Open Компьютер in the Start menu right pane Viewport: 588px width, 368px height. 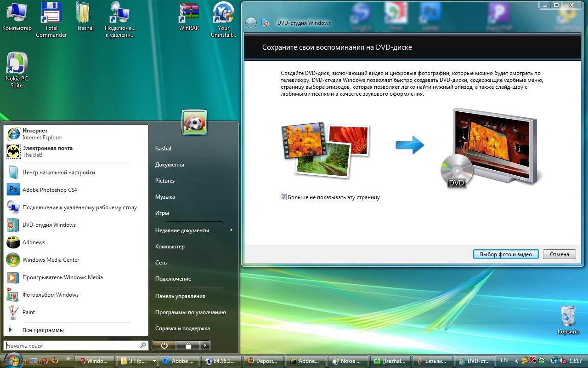pos(170,246)
